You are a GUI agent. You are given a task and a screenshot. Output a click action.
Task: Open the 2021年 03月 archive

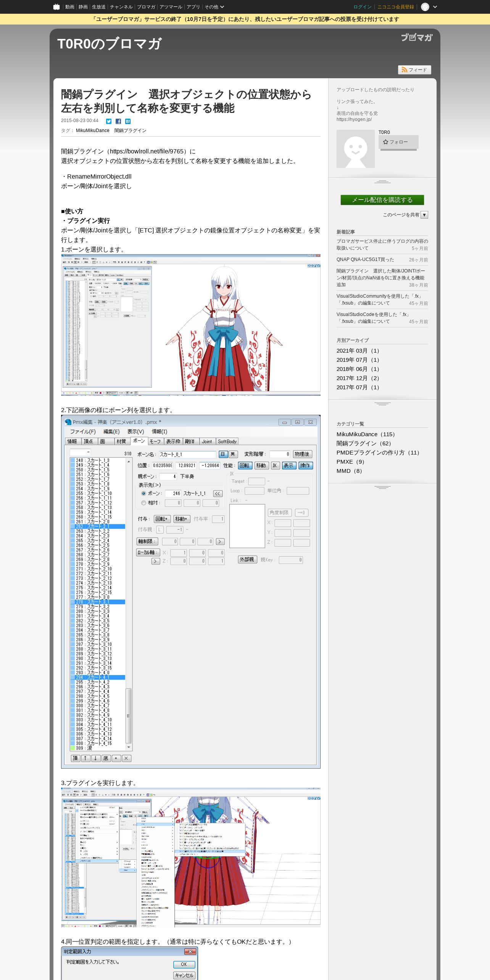pos(359,351)
